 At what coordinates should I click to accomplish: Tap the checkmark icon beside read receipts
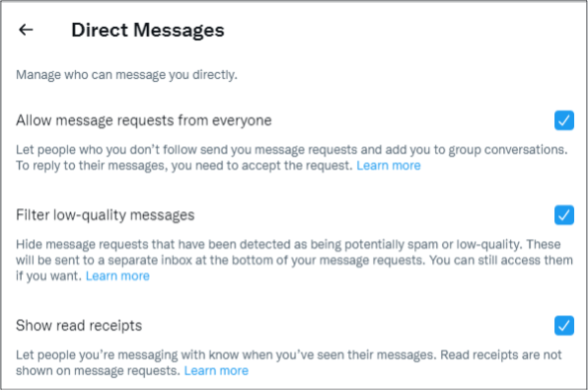click(564, 325)
